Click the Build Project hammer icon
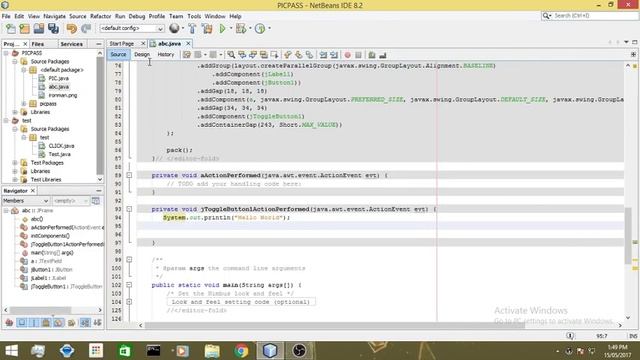The image size is (640, 360). pos(192,29)
